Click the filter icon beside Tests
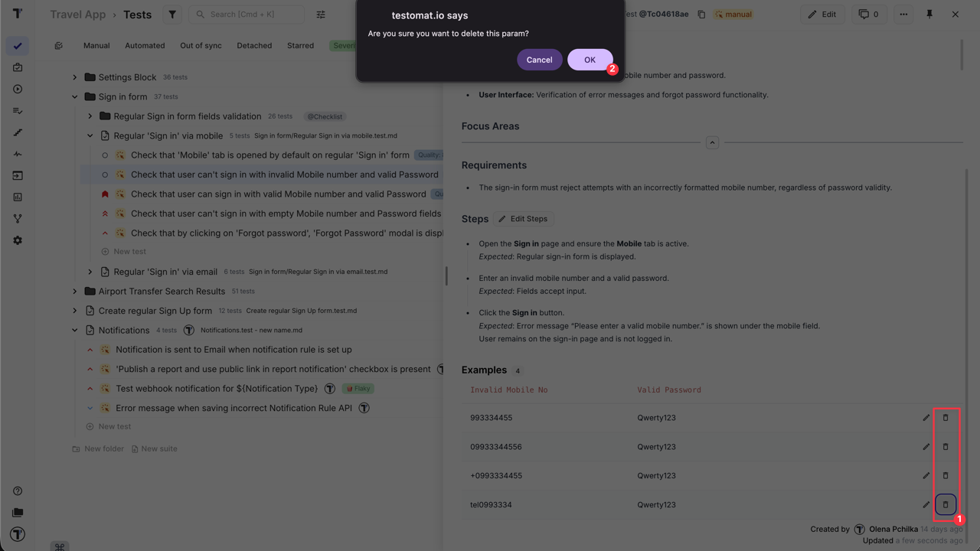The image size is (980, 551). pos(172,15)
